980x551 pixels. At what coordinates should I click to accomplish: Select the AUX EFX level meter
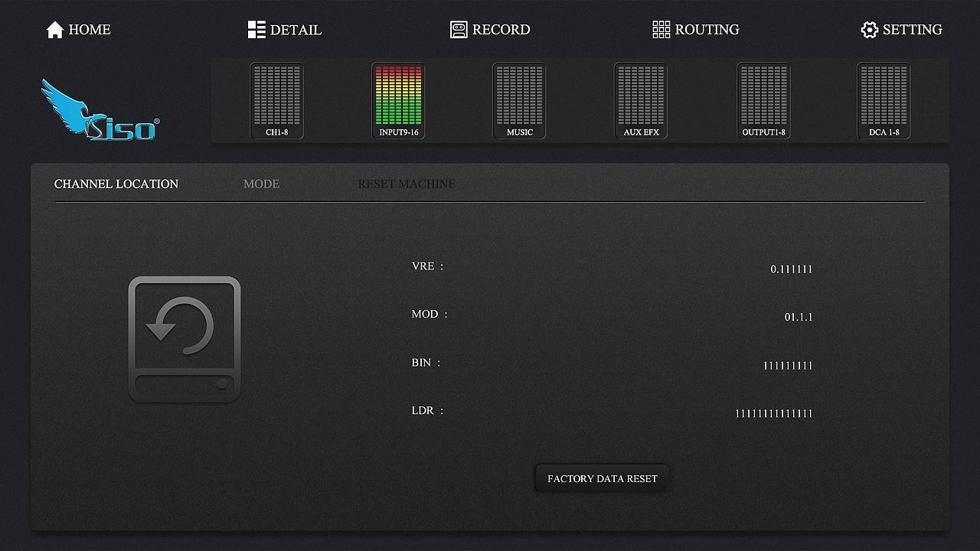tap(641, 100)
